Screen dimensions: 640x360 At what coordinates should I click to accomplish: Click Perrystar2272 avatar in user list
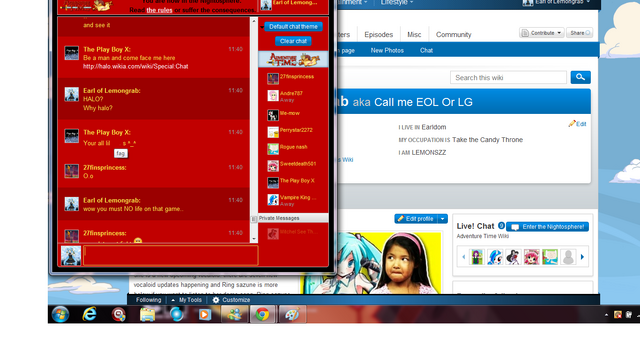(x=273, y=132)
